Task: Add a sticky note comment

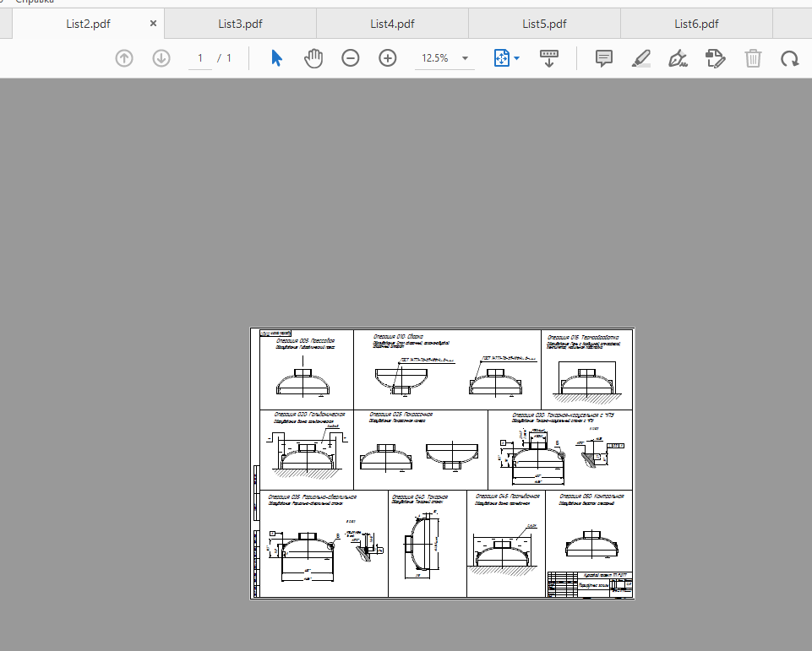Action: coord(604,58)
